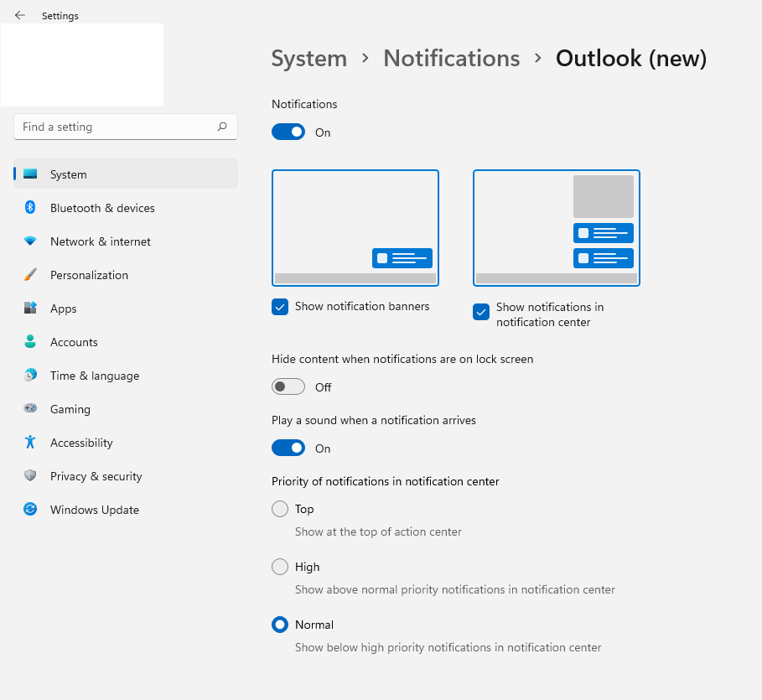
Task: Turn off Outlook notifications
Action: pyautogui.click(x=288, y=132)
